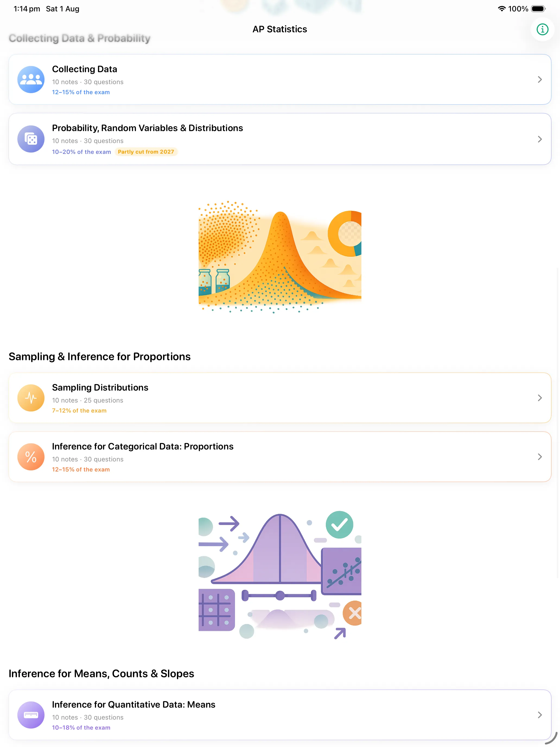Viewport: 560px width, 747px height.
Task: Tap the Collecting Data people icon
Action: (31, 79)
